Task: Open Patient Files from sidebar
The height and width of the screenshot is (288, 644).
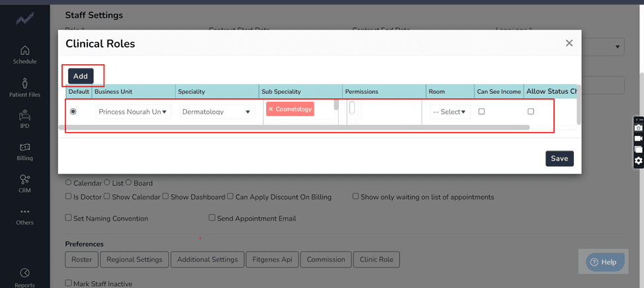Action: pyautogui.click(x=24, y=87)
